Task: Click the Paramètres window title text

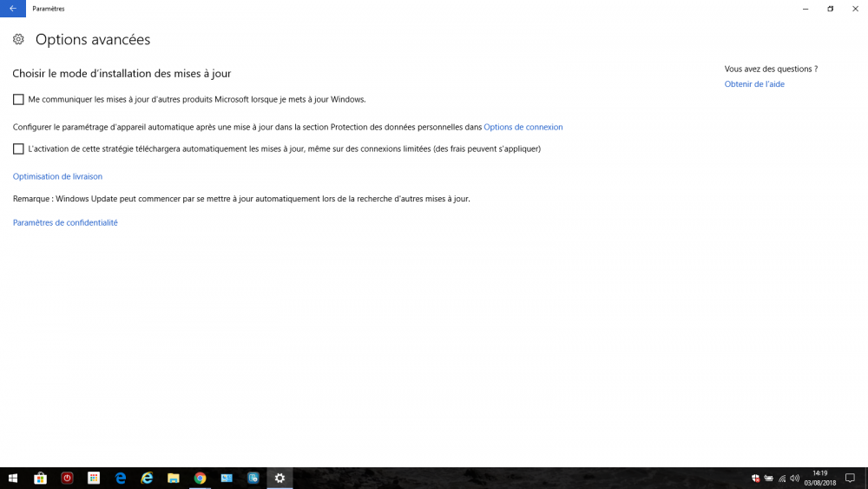Action: pos(49,9)
